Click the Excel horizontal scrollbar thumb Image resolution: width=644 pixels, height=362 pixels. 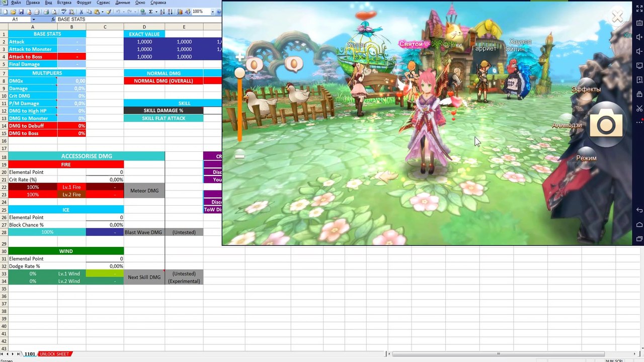(x=498, y=354)
